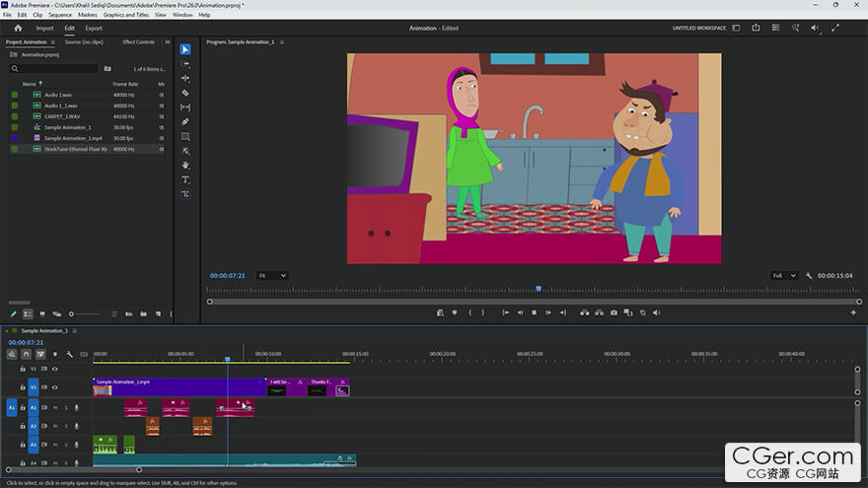Open the workspaces dropdown icon
The width and height of the screenshot is (868, 488).
(x=736, y=28)
